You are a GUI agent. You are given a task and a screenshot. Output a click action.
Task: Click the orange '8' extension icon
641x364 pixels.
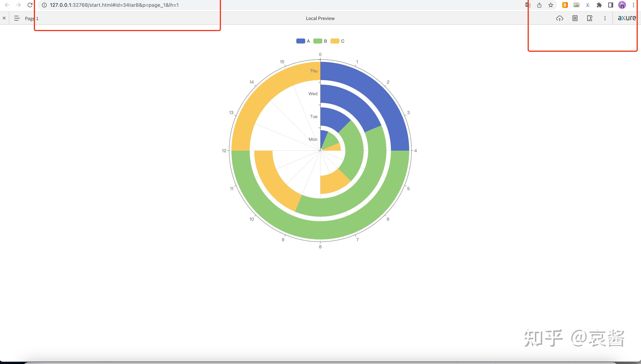[x=565, y=5]
